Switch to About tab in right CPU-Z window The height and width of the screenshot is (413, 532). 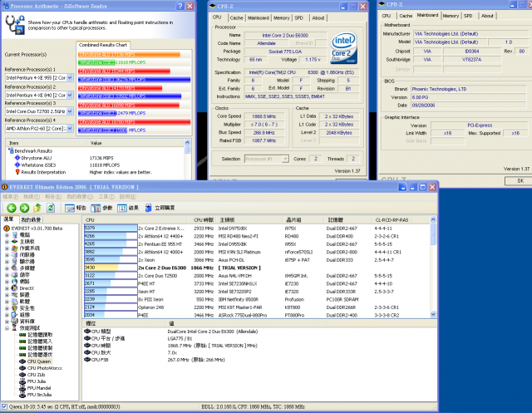[x=487, y=16]
